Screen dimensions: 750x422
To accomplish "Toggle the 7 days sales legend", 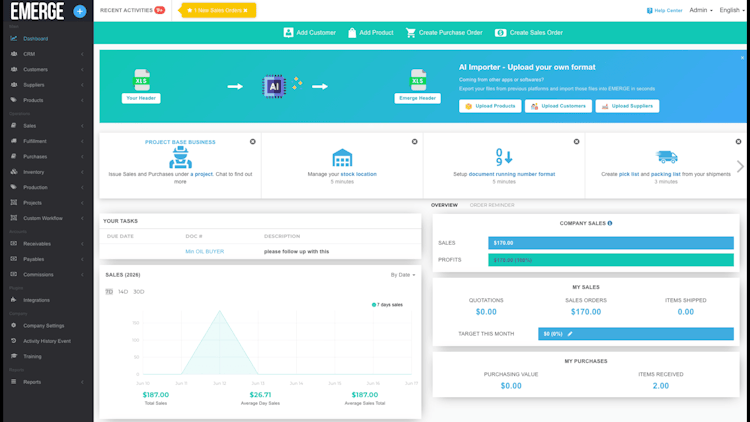I will 387,305.
